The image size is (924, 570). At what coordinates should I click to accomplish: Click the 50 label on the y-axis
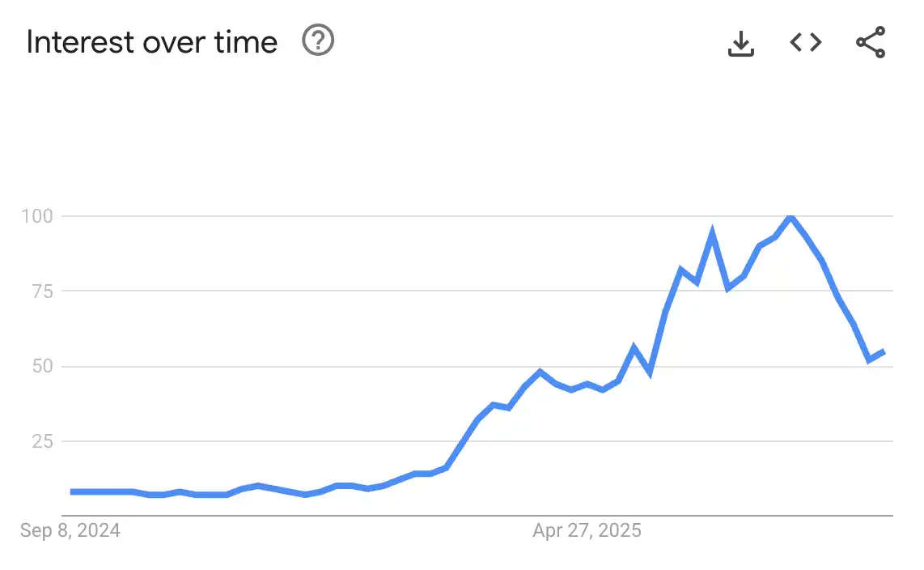(42, 366)
